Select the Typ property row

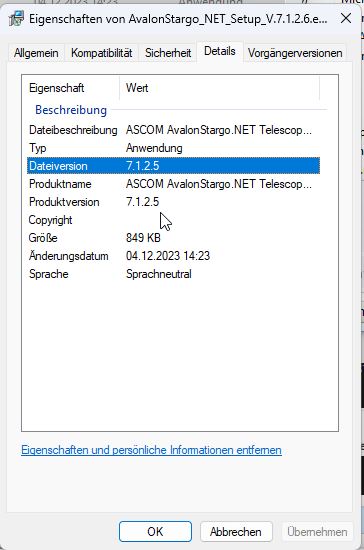[173, 148]
